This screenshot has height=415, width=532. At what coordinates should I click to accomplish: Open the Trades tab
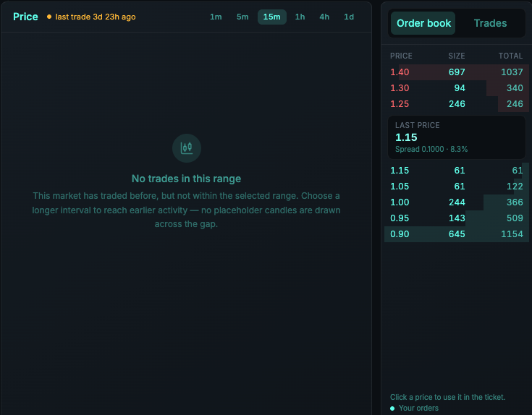pyautogui.click(x=490, y=23)
